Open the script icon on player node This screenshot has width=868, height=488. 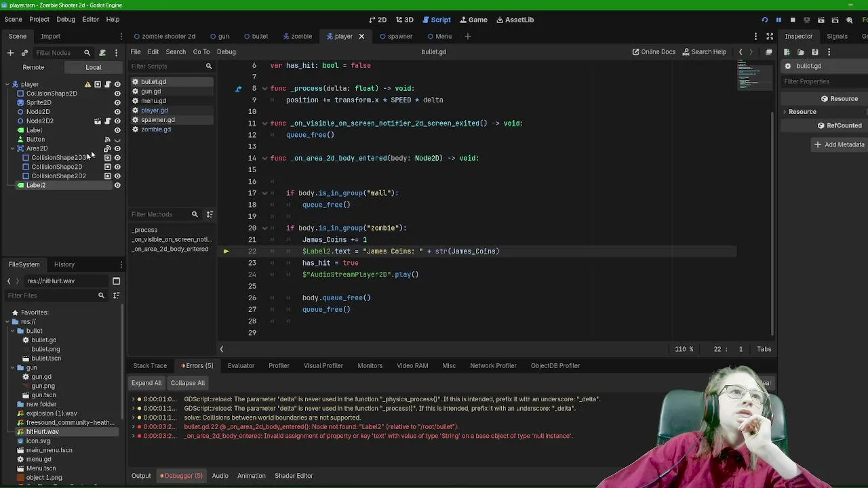pyautogui.click(x=107, y=84)
